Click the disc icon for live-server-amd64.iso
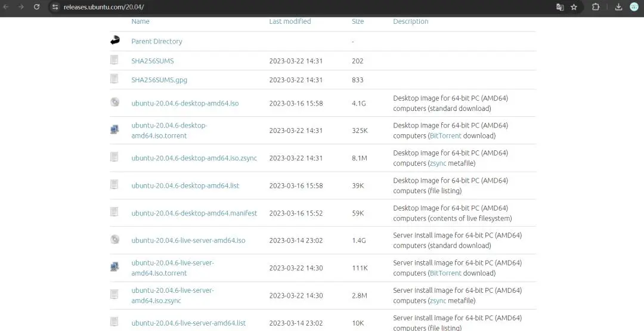The width and height of the screenshot is (644, 331). (114, 239)
